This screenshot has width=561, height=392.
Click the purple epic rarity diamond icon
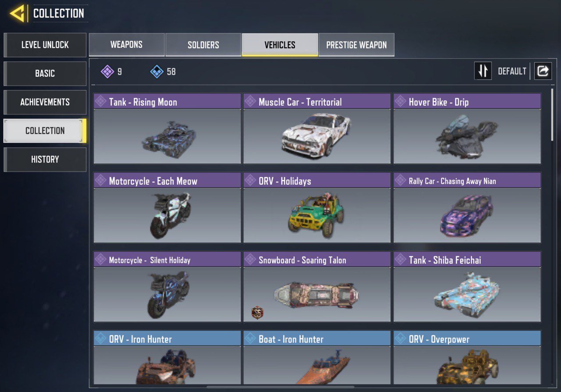click(107, 71)
